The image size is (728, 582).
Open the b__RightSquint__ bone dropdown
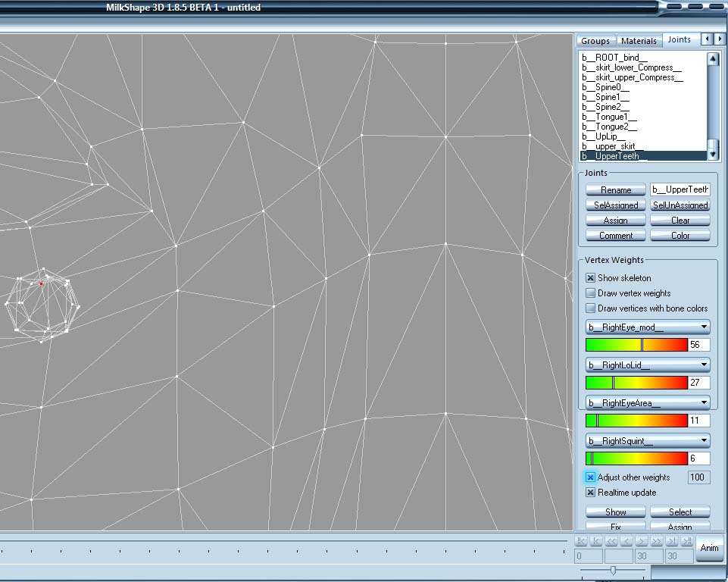click(704, 440)
